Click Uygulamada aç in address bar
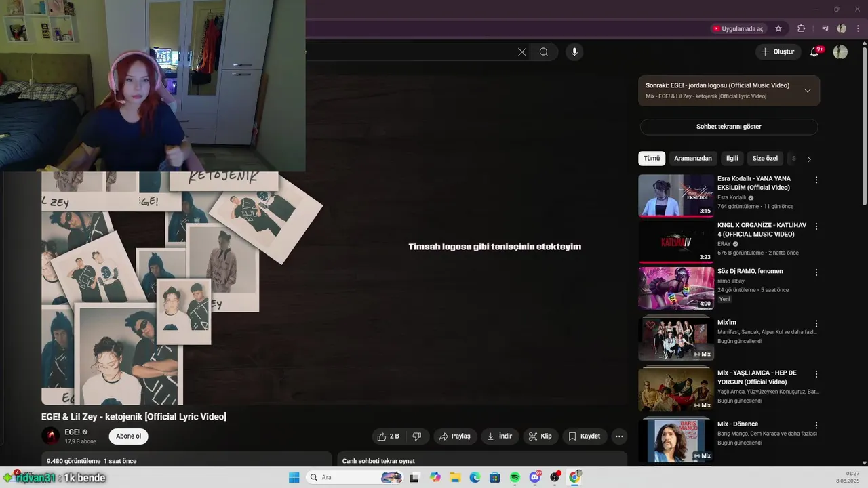Viewport: 868px width, 488px height. click(x=738, y=28)
